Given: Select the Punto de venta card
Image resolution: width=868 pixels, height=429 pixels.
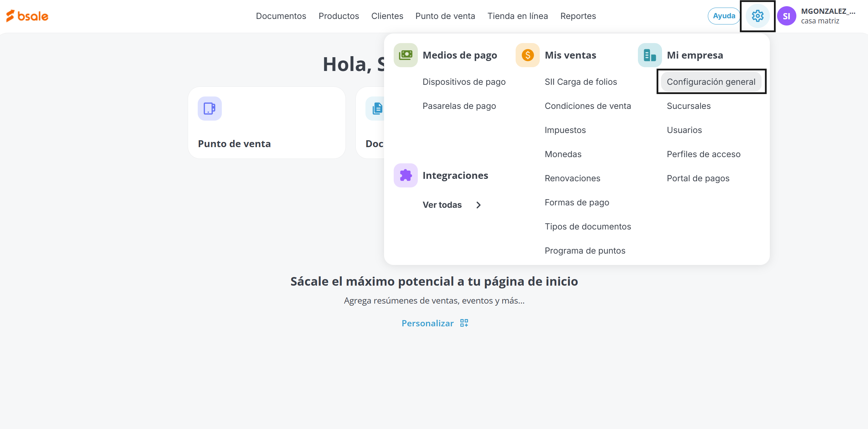Looking at the screenshot, I should pyautogui.click(x=267, y=123).
